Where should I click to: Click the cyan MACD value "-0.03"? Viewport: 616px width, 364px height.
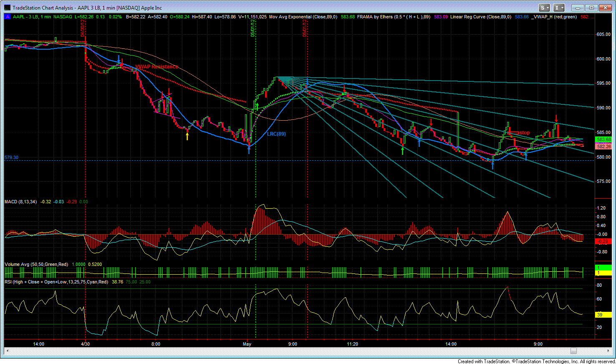(x=59, y=202)
